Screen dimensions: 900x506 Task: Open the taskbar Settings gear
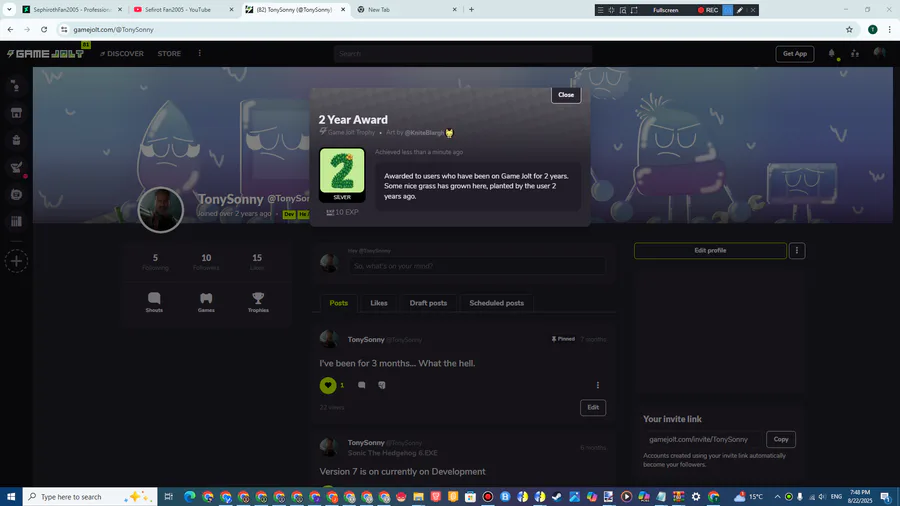696,497
